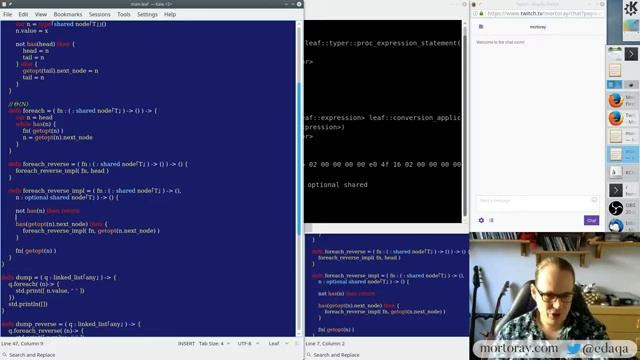Open the Tab Size dropdown in status bar
640x360 pixels.
(x=214, y=344)
